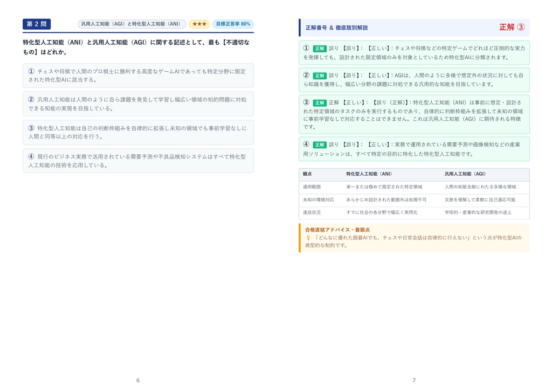Click cell 人間の知能全般にわたる多様な領域

[x=480, y=187]
